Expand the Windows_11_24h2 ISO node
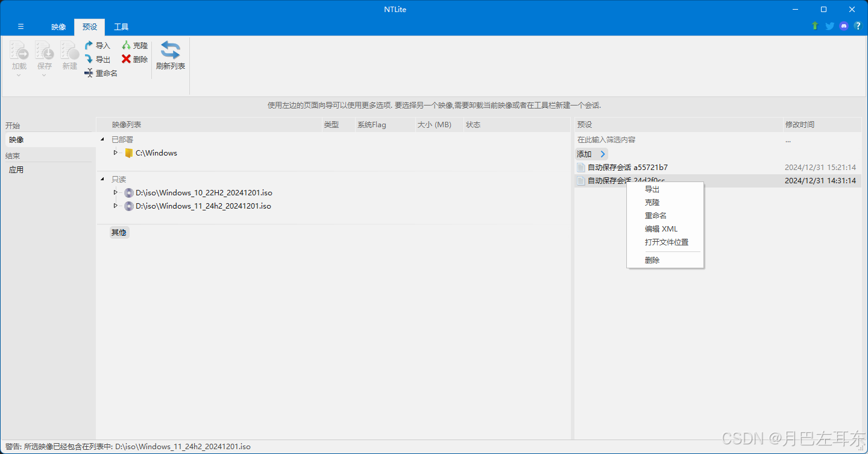 tap(116, 206)
